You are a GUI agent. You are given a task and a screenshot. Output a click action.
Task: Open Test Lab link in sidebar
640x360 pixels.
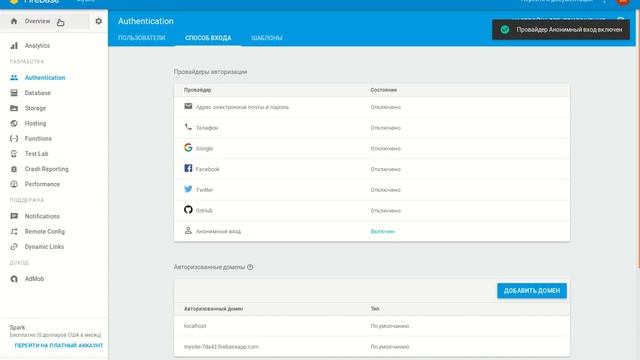click(36, 154)
